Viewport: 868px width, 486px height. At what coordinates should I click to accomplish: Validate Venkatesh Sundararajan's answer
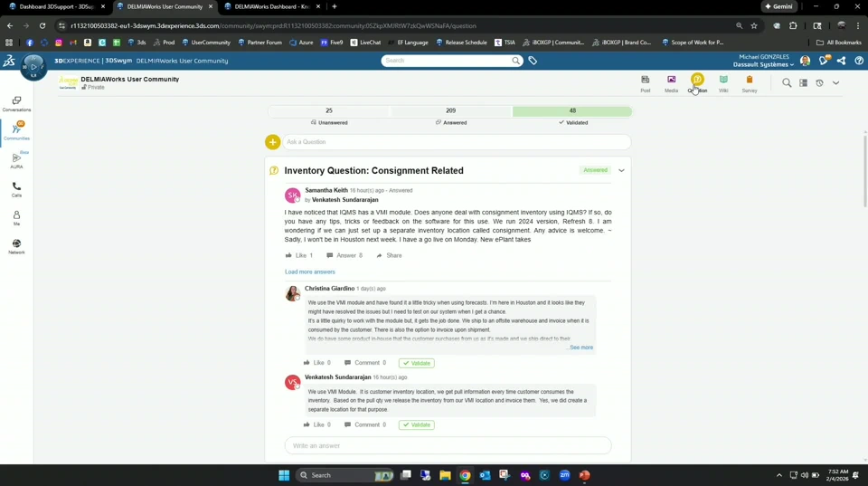pyautogui.click(x=416, y=425)
